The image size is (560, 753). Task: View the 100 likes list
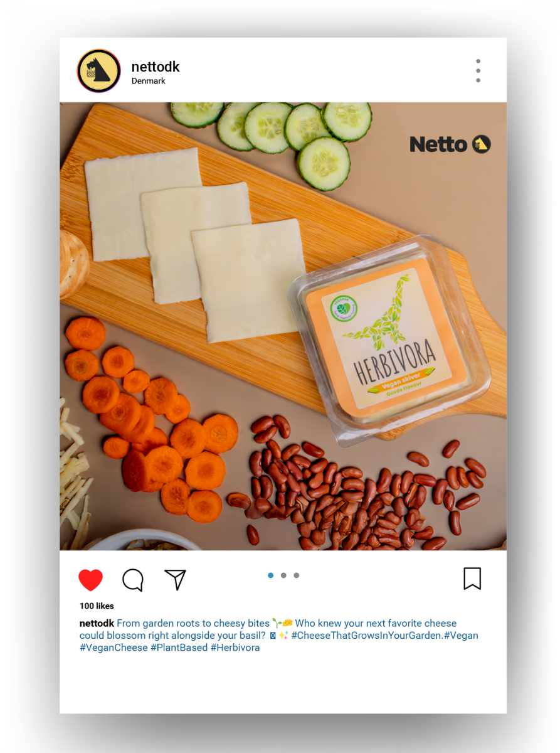click(x=97, y=606)
